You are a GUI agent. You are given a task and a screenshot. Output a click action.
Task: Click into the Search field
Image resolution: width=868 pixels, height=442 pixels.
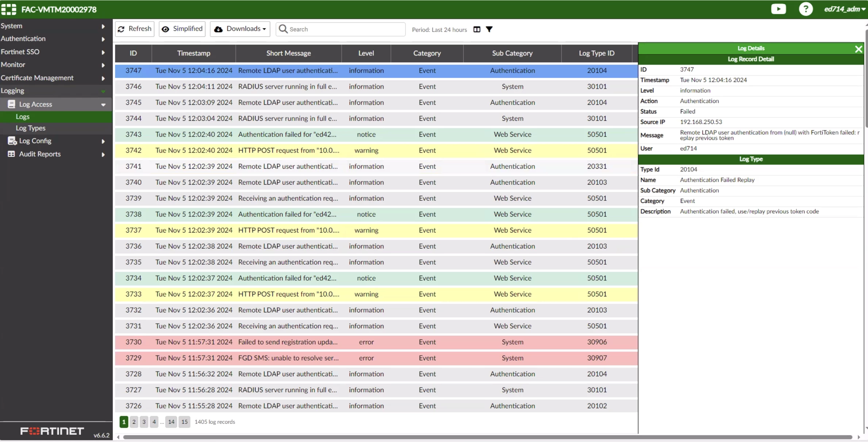(x=341, y=29)
